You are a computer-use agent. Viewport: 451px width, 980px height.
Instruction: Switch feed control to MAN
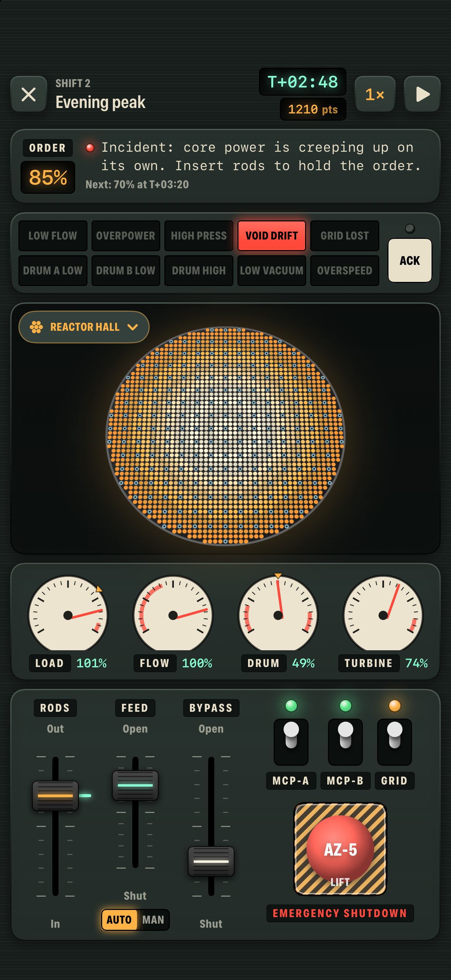(x=153, y=920)
